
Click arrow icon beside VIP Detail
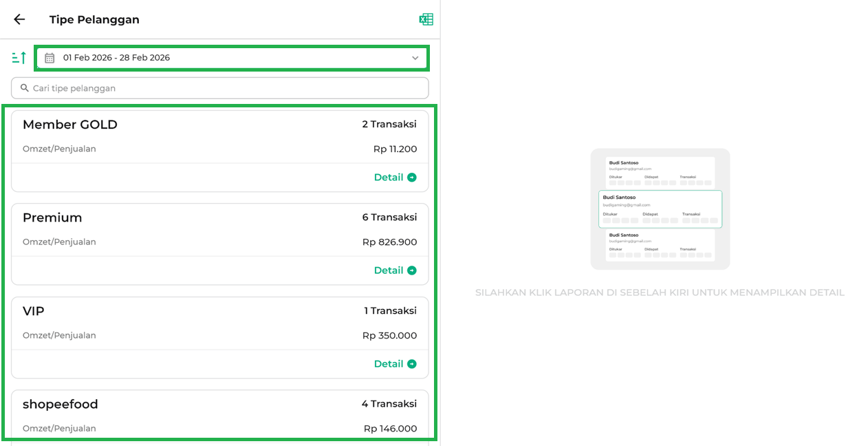click(x=412, y=364)
